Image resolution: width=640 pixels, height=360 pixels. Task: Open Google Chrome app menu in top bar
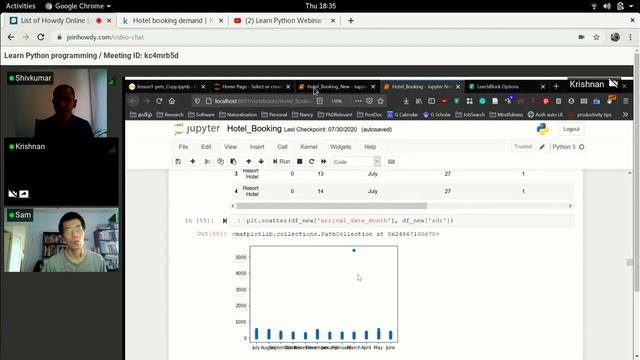pyautogui.click(x=78, y=6)
